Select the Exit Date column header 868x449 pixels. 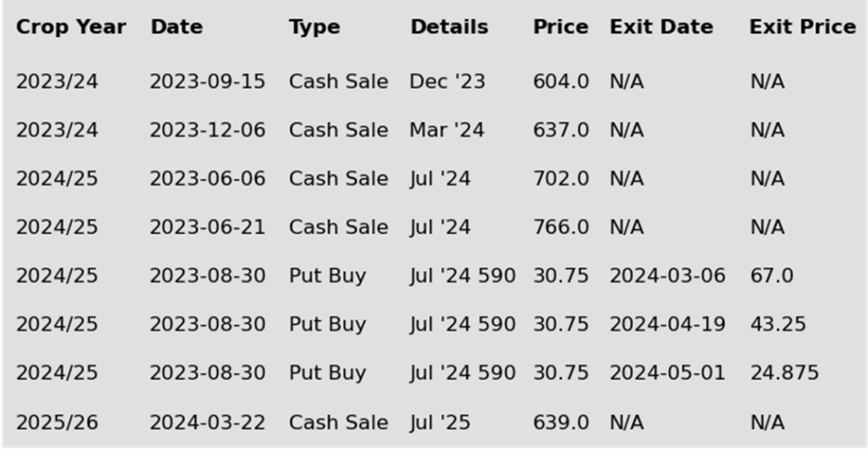pos(661,27)
